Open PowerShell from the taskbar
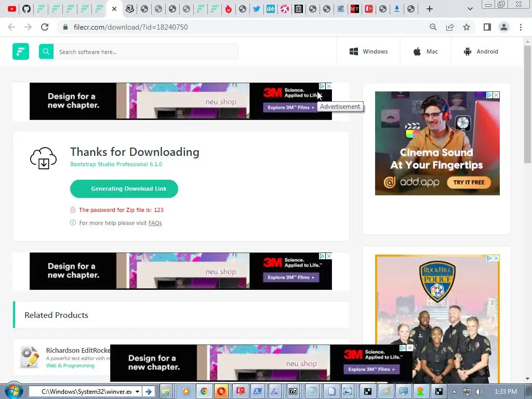This screenshot has height=399, width=532. [257, 392]
